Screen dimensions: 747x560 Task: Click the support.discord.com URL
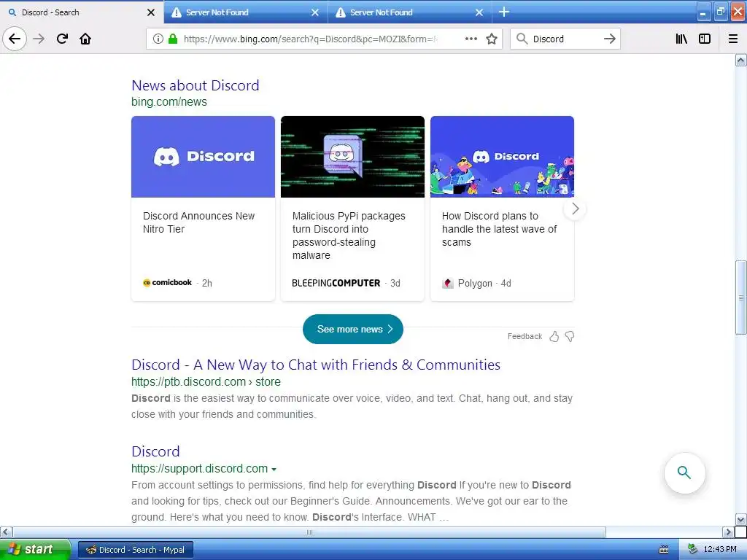[x=200, y=469]
